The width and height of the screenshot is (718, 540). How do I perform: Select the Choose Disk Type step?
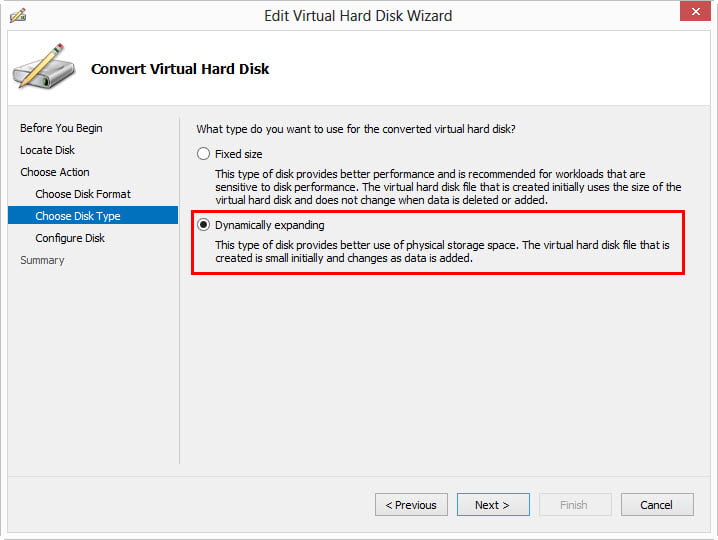(x=78, y=216)
